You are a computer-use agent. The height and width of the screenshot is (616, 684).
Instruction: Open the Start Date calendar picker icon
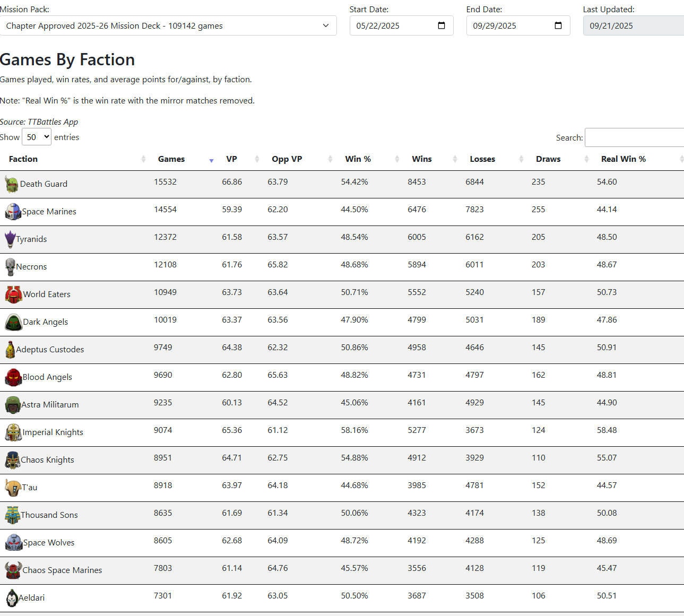coord(441,25)
